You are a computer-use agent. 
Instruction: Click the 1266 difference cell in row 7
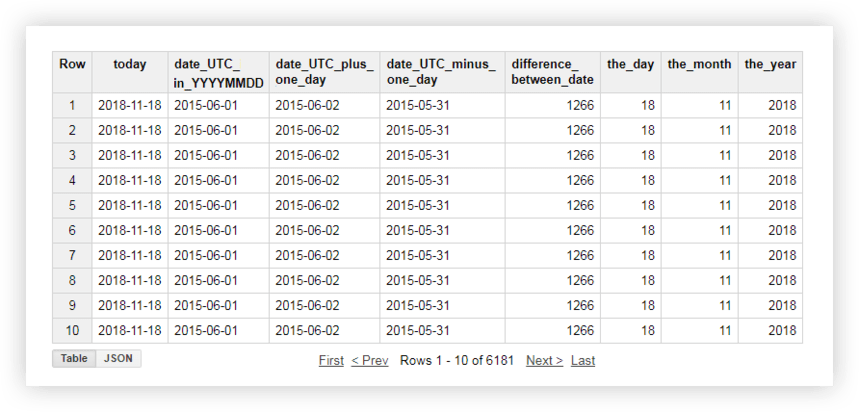point(580,255)
